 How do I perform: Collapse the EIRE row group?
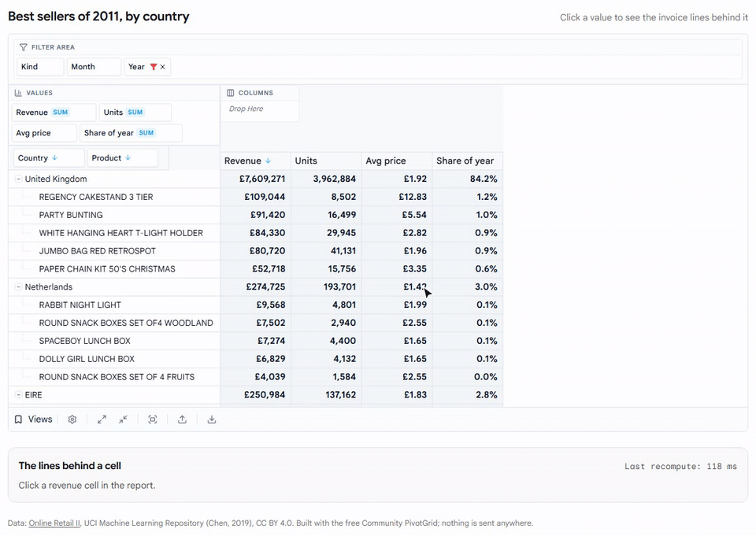click(18, 395)
